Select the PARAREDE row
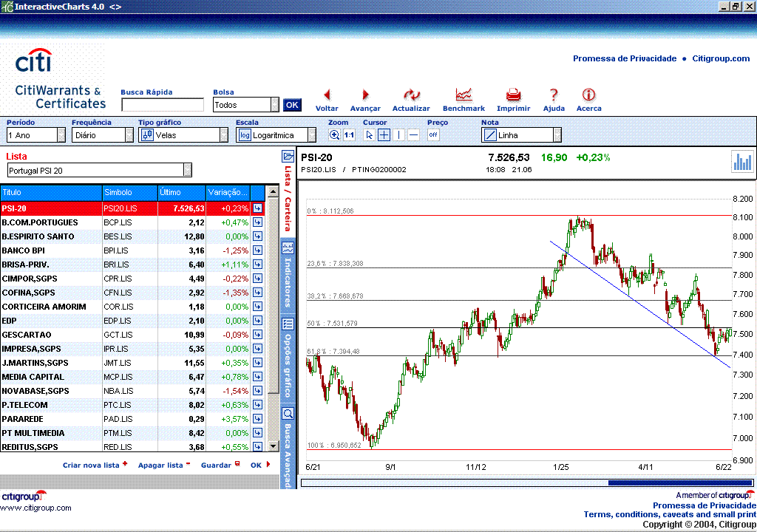 click(133, 419)
